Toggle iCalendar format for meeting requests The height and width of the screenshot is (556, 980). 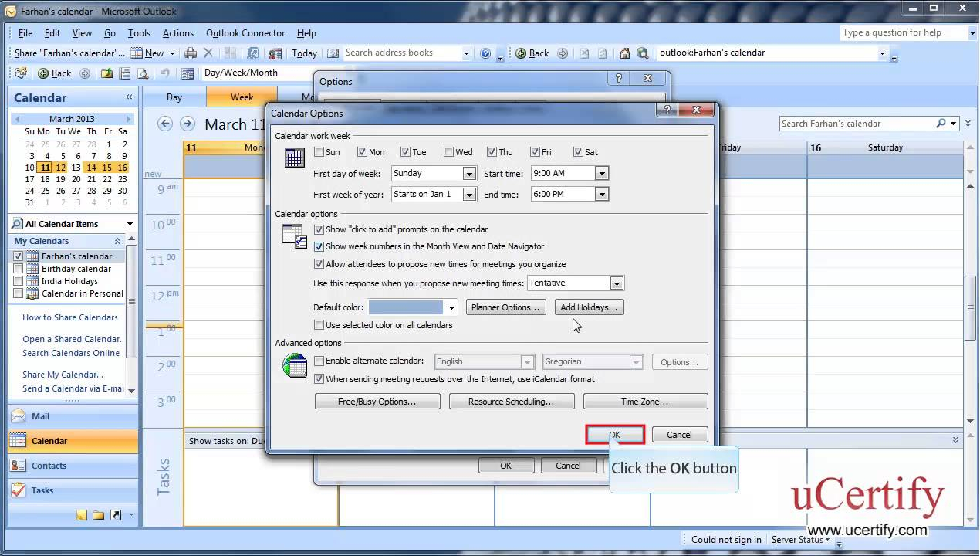[319, 379]
